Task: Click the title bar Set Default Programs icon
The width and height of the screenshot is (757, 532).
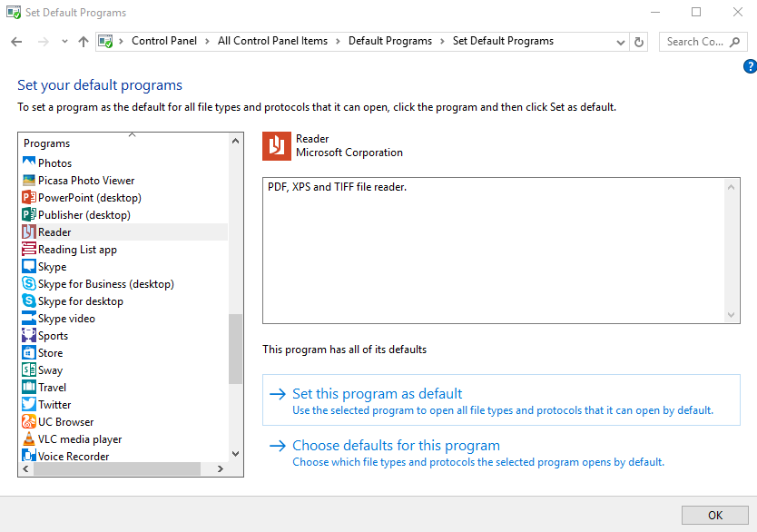Action: coord(14,12)
